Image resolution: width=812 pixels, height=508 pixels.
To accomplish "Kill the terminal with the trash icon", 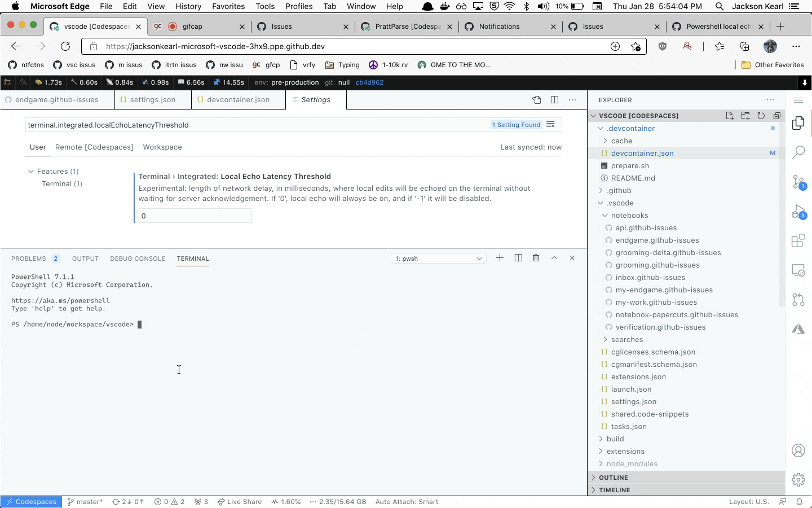I will pos(536,258).
